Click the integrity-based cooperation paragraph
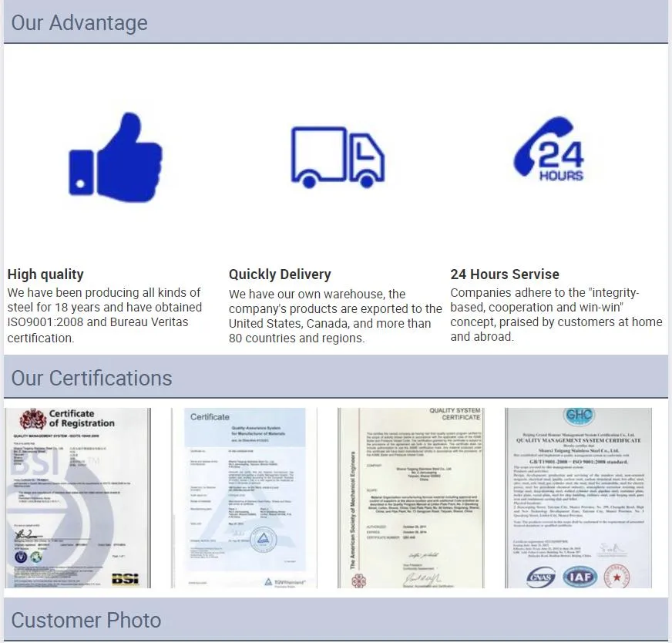 click(556, 315)
